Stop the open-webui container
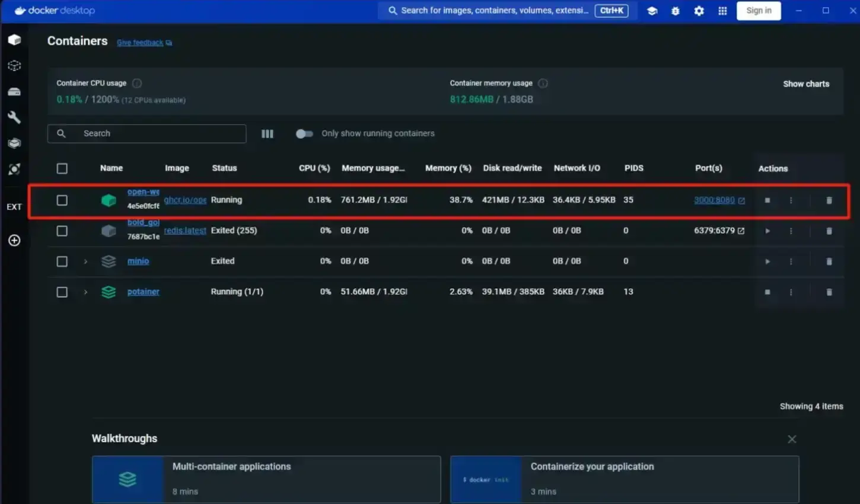The image size is (860, 504). click(767, 200)
